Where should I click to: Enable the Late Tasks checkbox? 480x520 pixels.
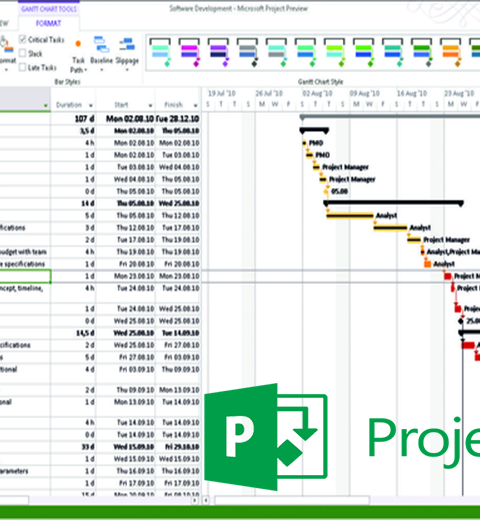point(22,67)
